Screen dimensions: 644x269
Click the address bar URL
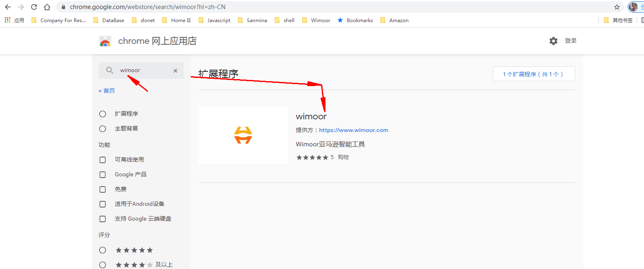[147, 7]
